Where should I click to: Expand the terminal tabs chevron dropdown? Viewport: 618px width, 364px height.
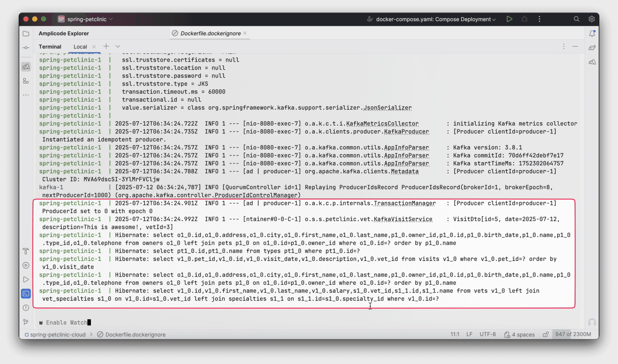pyautogui.click(x=118, y=46)
